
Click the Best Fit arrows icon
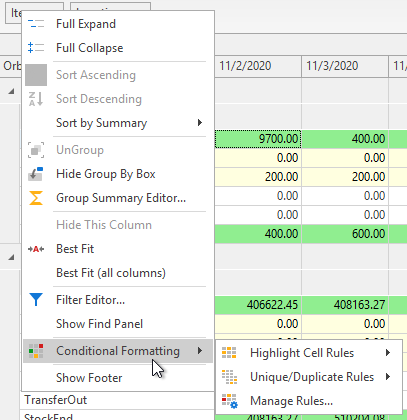pyautogui.click(x=36, y=249)
